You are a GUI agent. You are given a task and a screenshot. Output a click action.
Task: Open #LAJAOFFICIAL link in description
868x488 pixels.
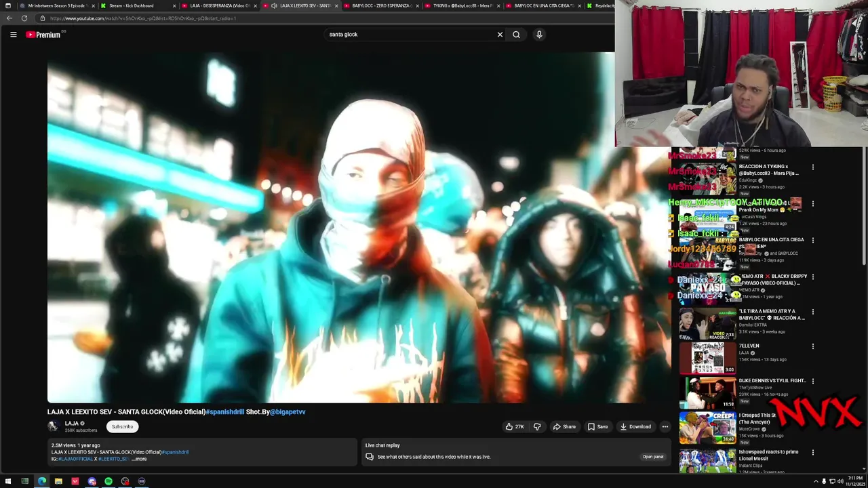pos(75,459)
